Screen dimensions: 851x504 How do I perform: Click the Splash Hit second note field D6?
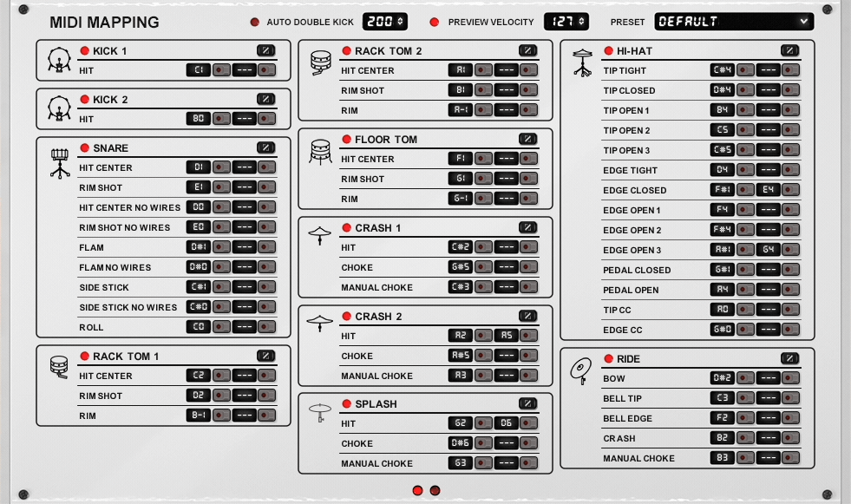tap(507, 424)
